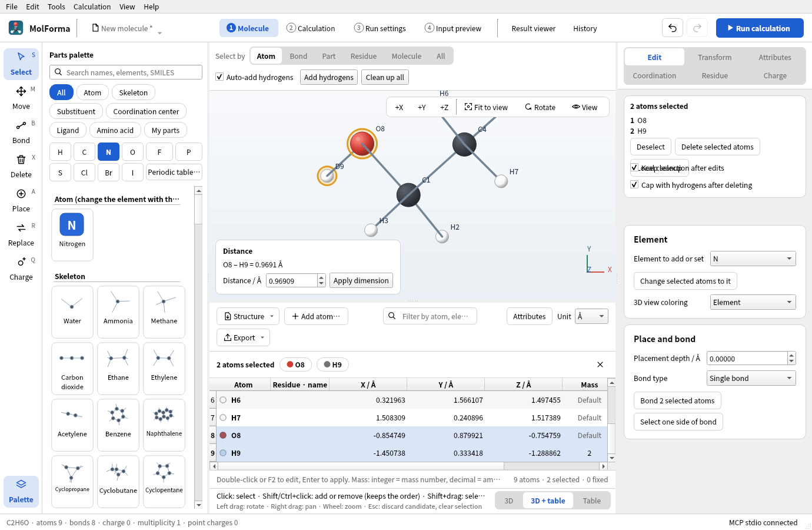
Task: Switch to the Transform tab
Action: (x=715, y=57)
